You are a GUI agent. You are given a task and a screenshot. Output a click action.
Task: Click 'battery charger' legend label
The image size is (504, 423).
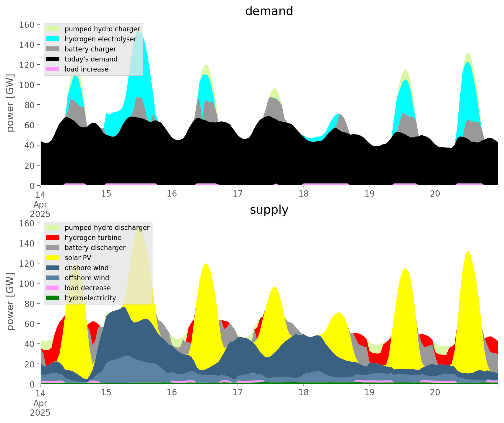[90, 49]
